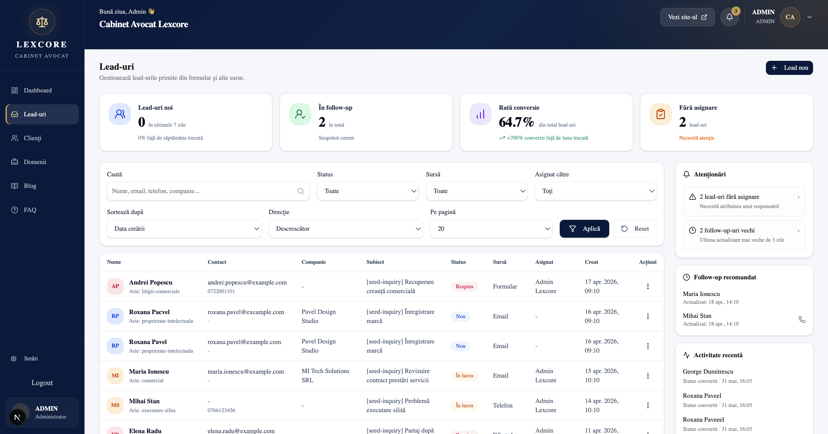Open the 2 follow-up-uri vechi alert
Viewport: 828px width, 434px height.
click(x=744, y=235)
